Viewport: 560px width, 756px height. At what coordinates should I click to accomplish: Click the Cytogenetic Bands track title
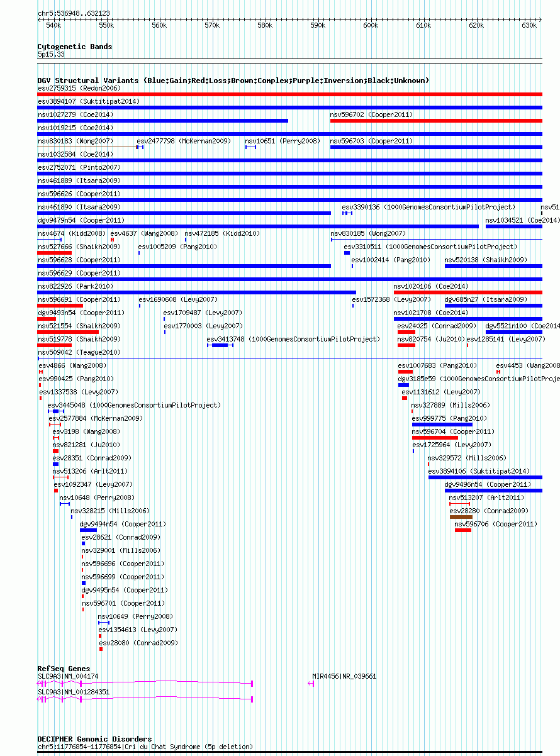click(x=74, y=47)
